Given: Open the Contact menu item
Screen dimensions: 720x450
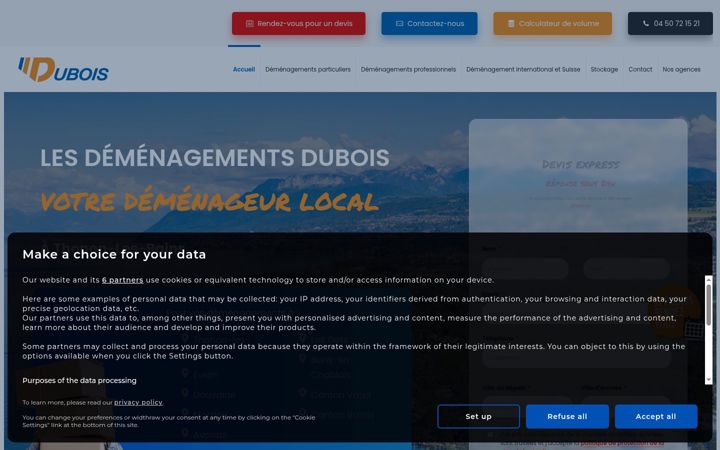Looking at the screenshot, I should point(640,69).
